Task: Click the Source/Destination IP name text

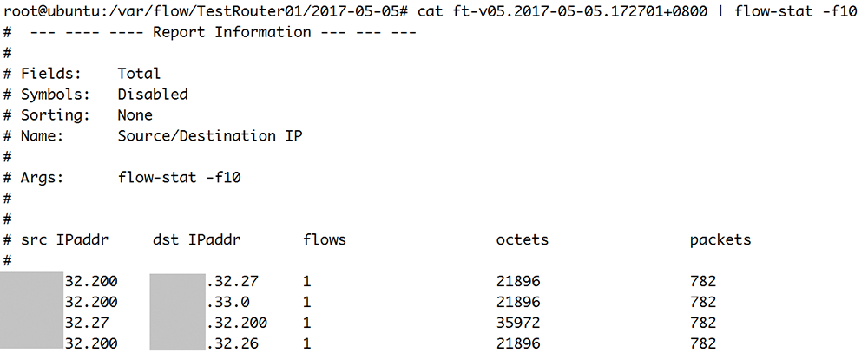Action: tap(210, 135)
